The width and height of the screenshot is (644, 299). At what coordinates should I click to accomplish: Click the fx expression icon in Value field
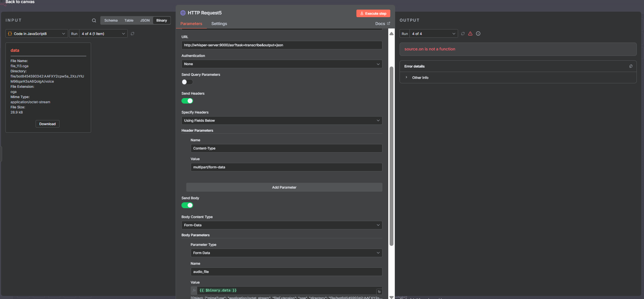pyautogui.click(x=194, y=290)
